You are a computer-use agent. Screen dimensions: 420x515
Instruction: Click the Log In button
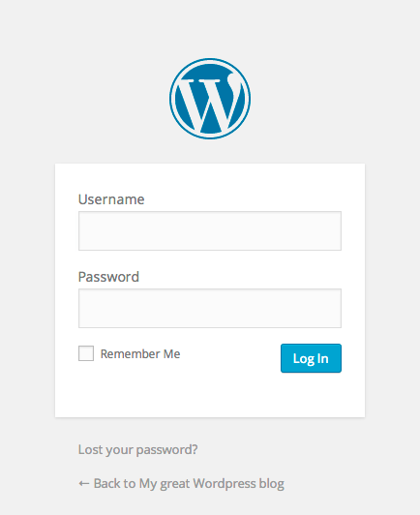coord(311,358)
